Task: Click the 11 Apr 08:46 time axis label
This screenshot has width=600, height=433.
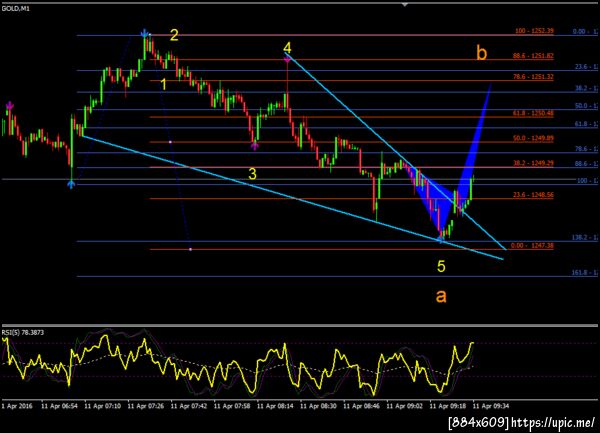Action: (362, 406)
